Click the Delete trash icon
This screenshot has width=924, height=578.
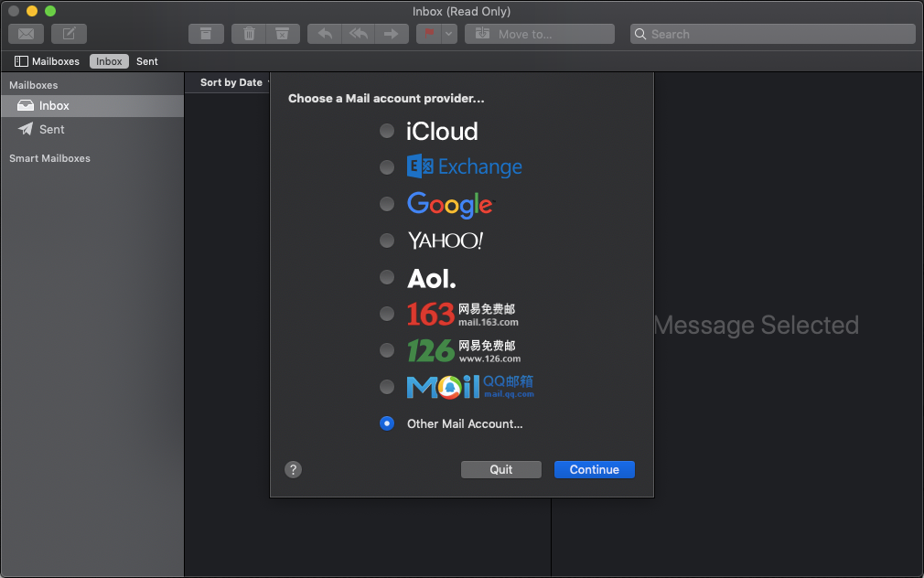coord(249,34)
